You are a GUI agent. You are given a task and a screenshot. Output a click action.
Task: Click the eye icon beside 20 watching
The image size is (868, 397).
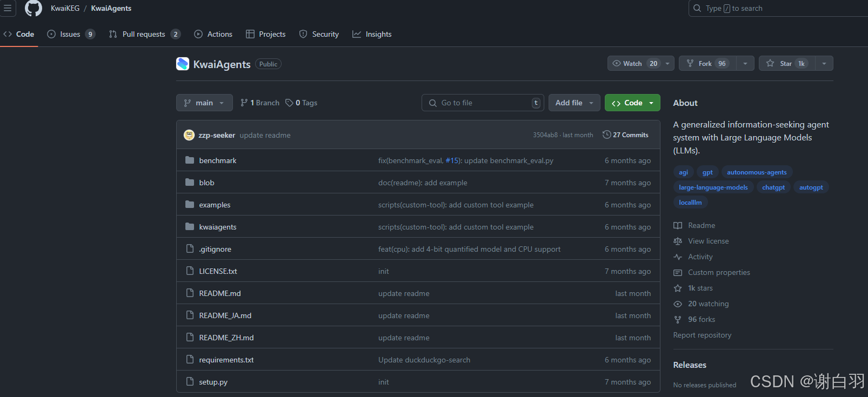coord(678,304)
